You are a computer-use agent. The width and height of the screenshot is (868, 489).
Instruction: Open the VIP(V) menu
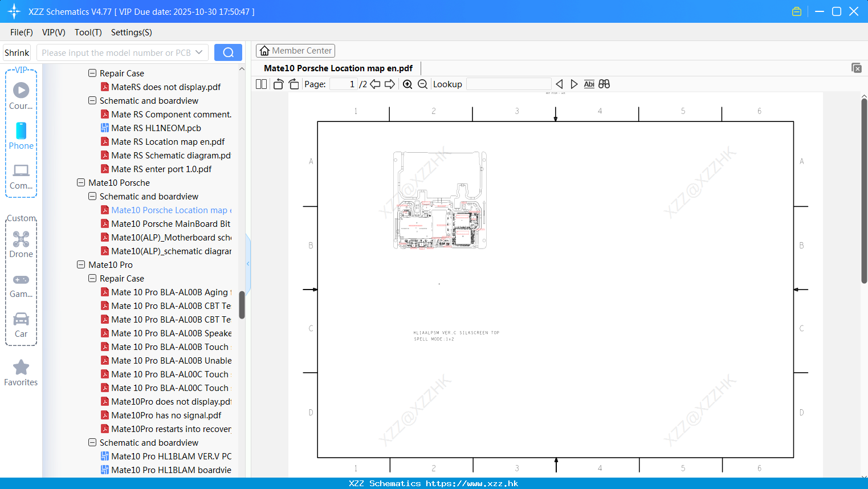[x=54, y=32]
